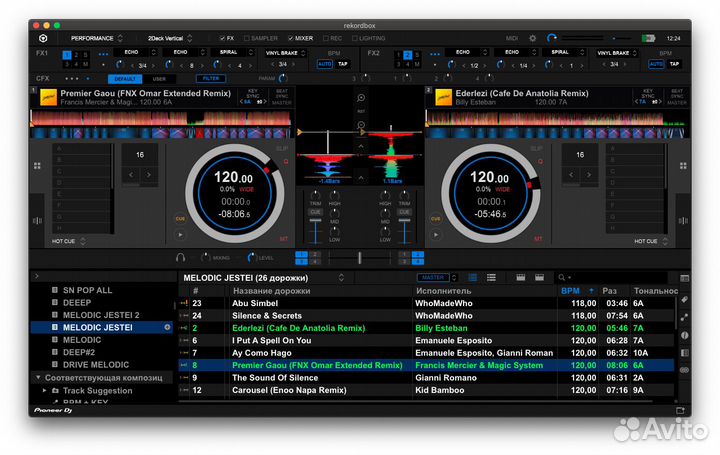
Task: Click the headphones icon below the decks
Action: pyautogui.click(x=179, y=258)
